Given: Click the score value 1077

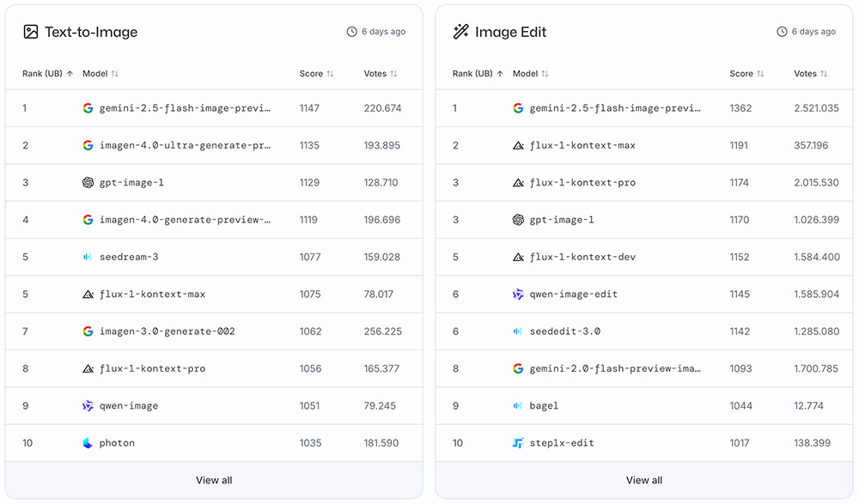Looking at the screenshot, I should click(310, 258).
